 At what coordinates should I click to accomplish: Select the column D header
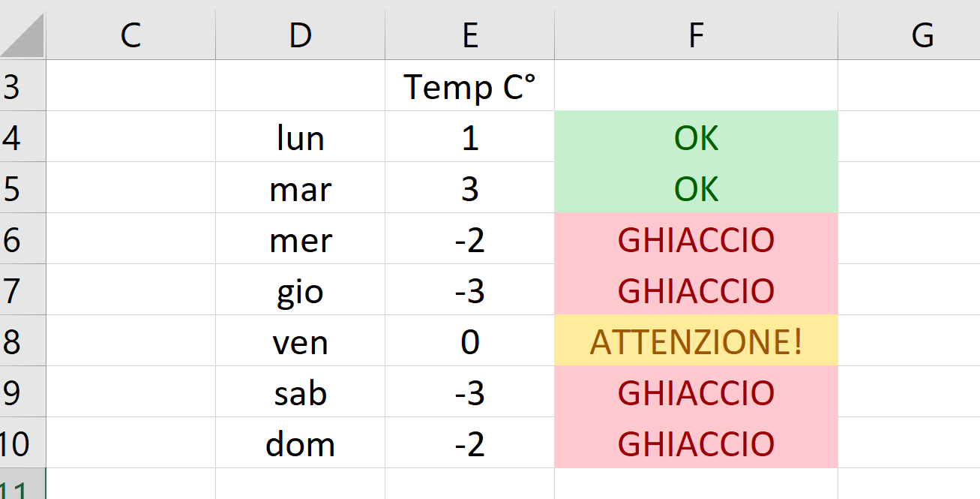point(300,35)
